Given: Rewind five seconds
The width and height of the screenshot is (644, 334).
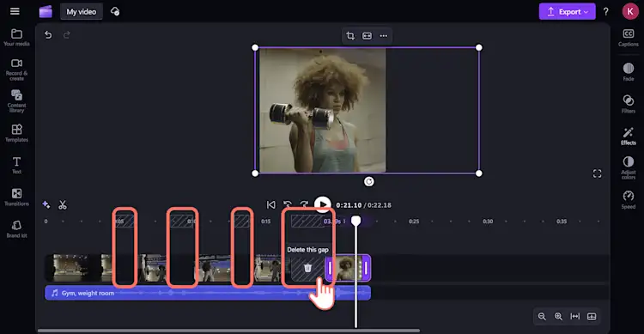Looking at the screenshot, I should [x=288, y=204].
